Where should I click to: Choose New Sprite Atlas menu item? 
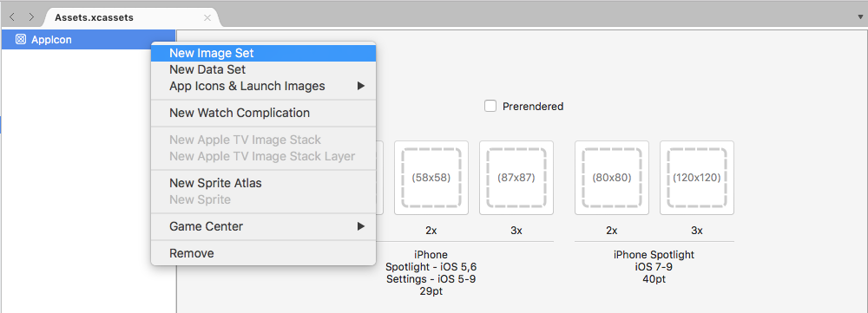[x=264, y=183]
